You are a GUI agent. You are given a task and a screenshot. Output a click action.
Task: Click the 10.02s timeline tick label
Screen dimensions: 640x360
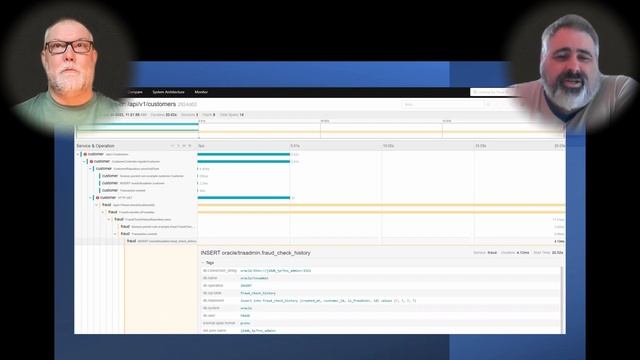388,146
